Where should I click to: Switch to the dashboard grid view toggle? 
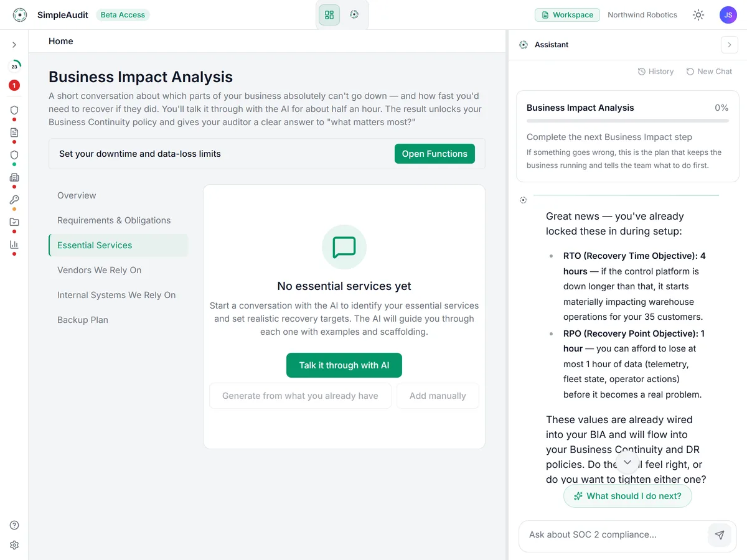(329, 15)
